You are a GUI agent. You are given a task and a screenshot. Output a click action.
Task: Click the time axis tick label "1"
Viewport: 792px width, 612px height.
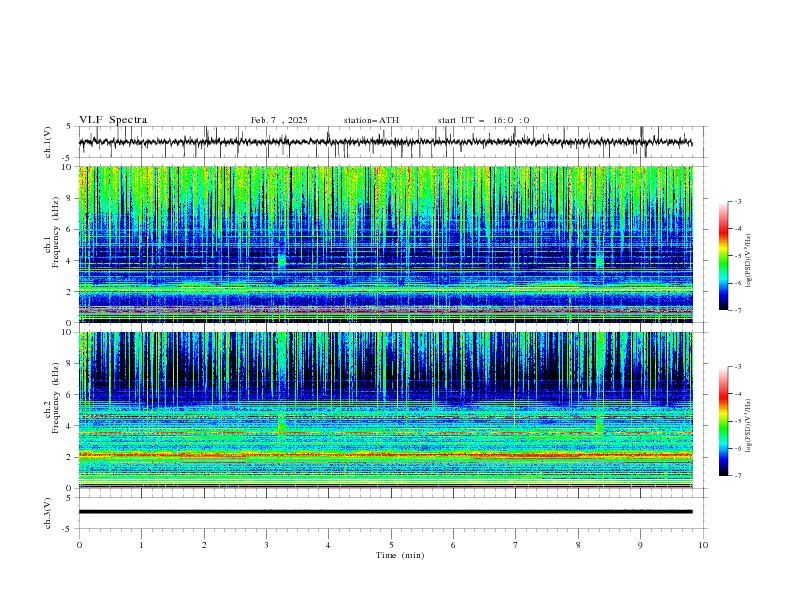141,545
